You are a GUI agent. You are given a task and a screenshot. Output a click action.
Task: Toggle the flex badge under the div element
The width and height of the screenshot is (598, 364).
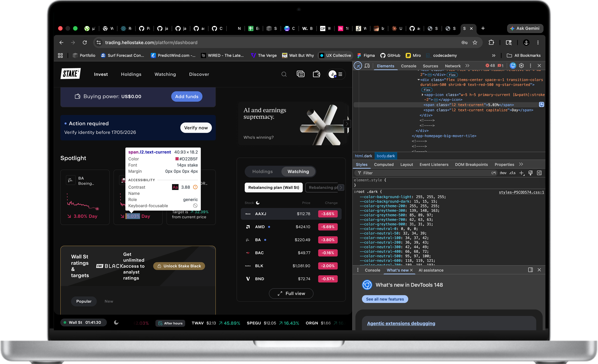click(427, 90)
